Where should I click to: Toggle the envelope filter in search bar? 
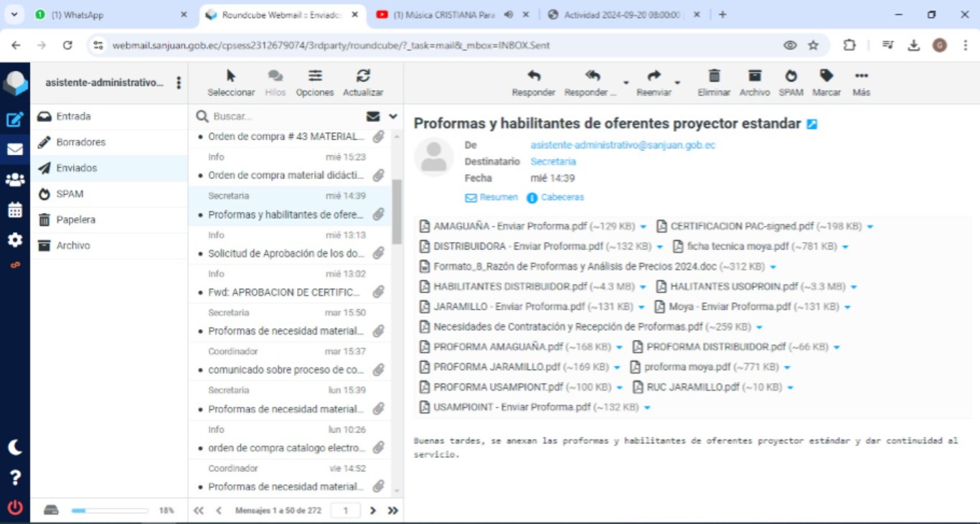click(x=373, y=116)
